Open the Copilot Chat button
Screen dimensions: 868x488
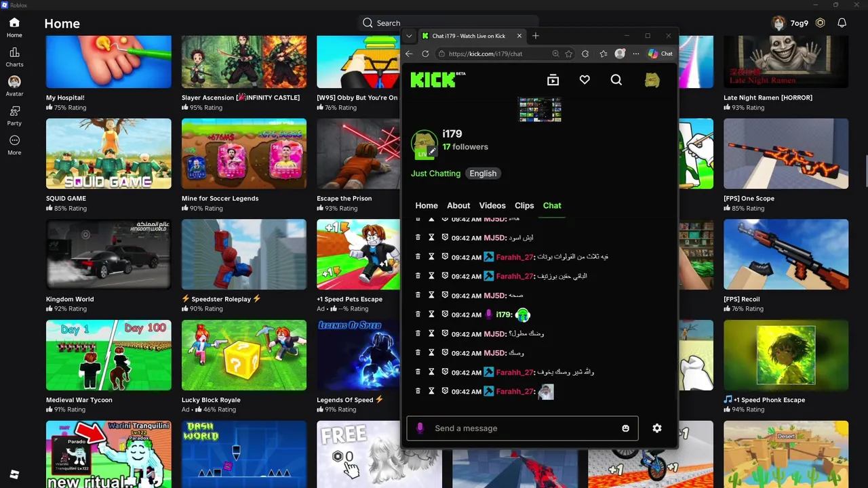660,54
